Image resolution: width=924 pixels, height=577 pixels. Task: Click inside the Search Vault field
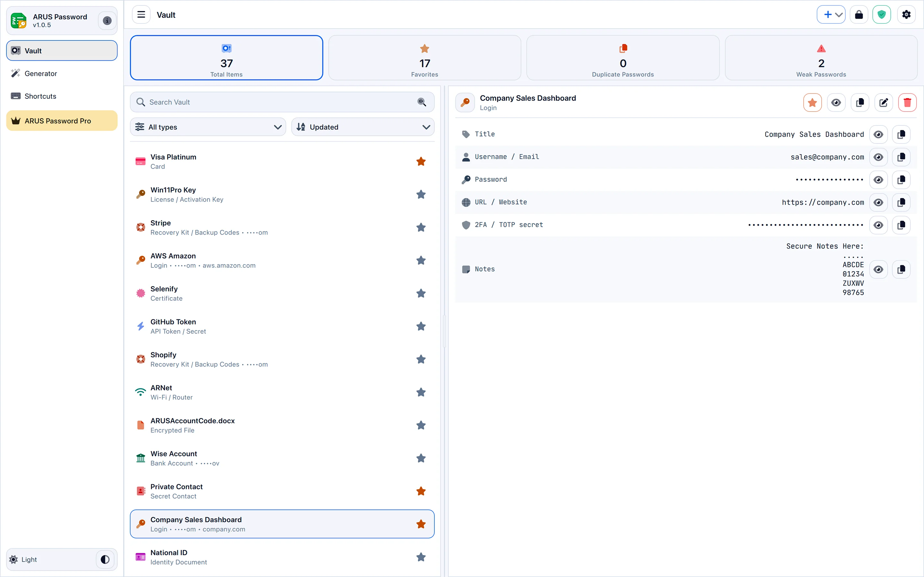click(267, 102)
